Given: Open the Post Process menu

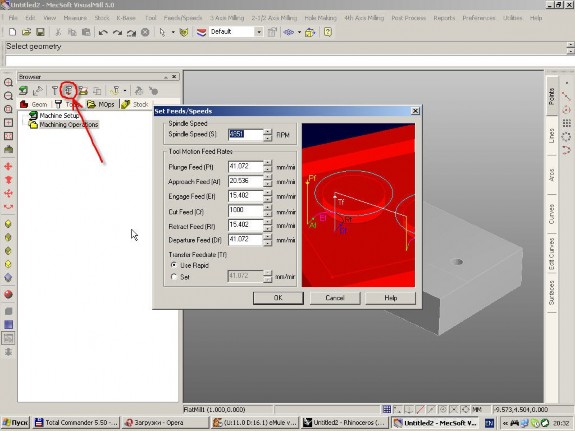Looking at the screenshot, I should tap(409, 18).
